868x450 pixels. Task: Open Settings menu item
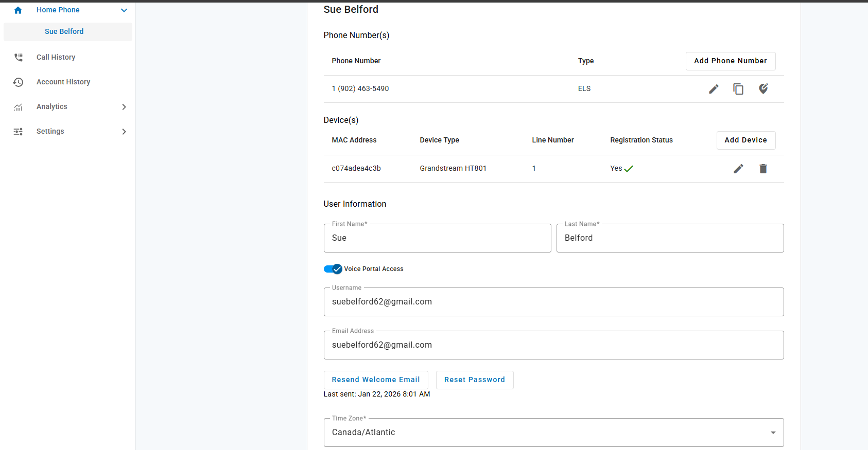click(50, 131)
